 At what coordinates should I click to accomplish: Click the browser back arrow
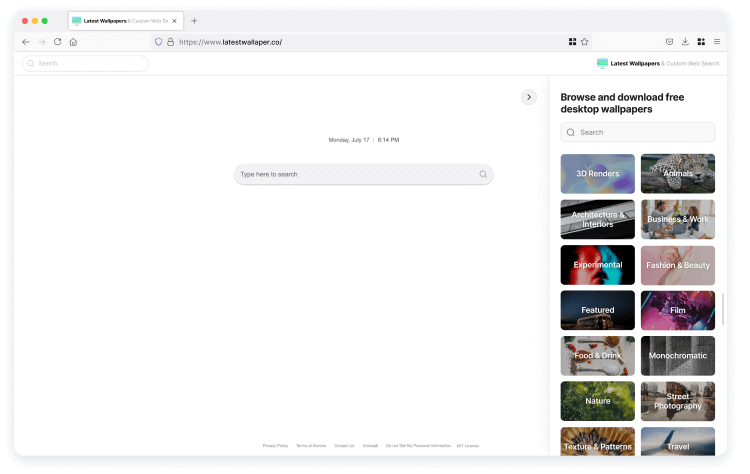pos(26,42)
